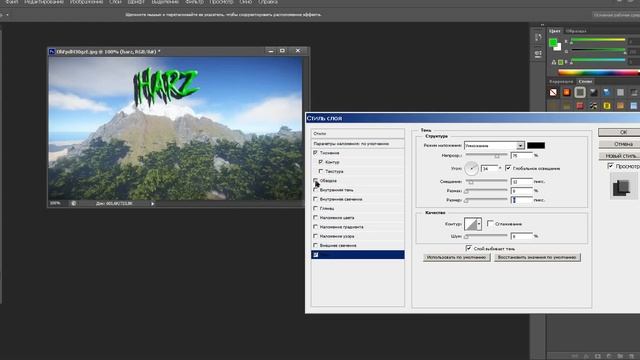Viewport: 640px width, 360px height.
Task: Click the Размер value field
Action: [x=522, y=200]
